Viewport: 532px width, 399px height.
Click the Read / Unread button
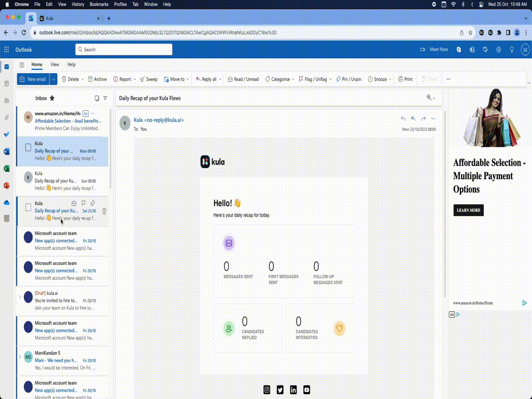pyautogui.click(x=243, y=79)
